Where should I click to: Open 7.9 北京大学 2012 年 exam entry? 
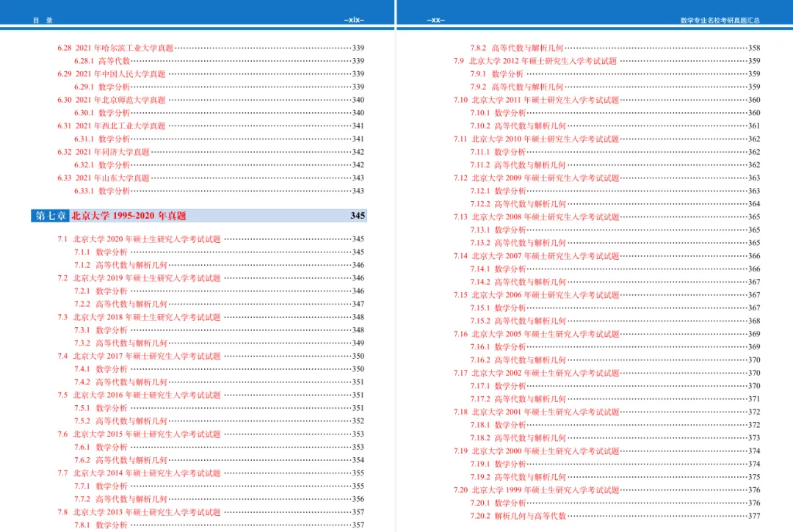click(607, 61)
